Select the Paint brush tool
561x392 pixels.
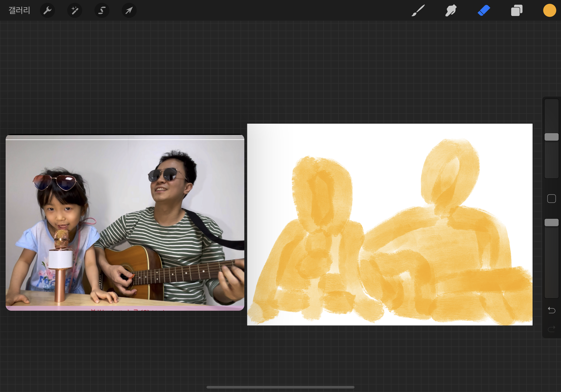pyautogui.click(x=418, y=11)
